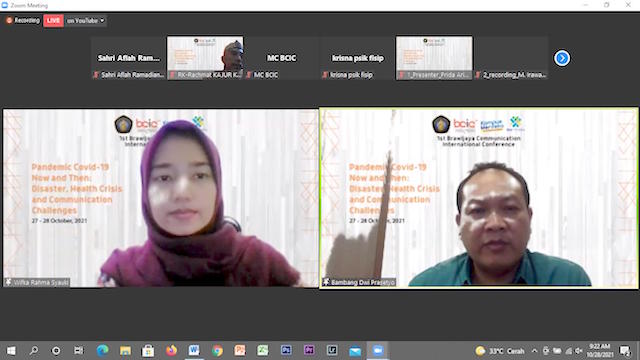Click the red LIVE badge
The height and width of the screenshot is (360, 640).
tap(53, 20)
